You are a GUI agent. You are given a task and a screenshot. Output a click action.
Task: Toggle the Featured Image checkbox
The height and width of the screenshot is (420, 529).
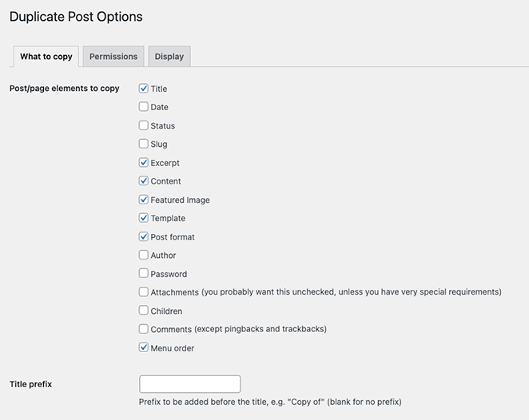point(143,200)
